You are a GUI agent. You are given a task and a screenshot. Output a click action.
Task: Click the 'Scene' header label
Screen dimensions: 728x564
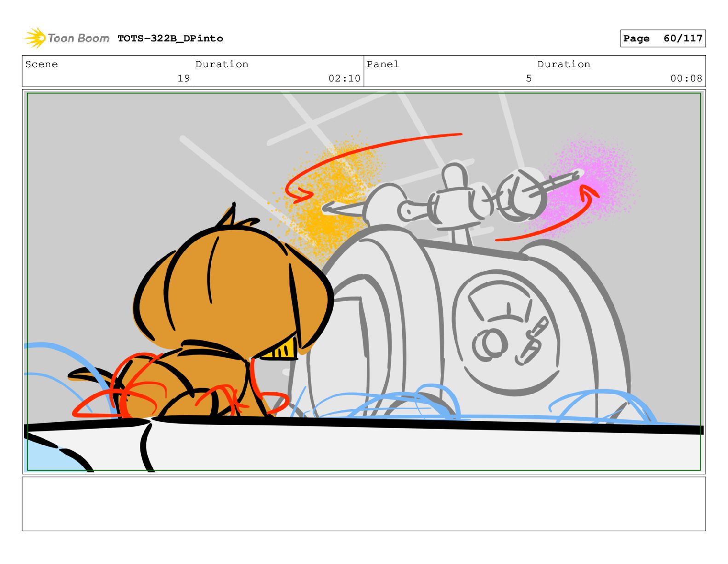[41, 64]
